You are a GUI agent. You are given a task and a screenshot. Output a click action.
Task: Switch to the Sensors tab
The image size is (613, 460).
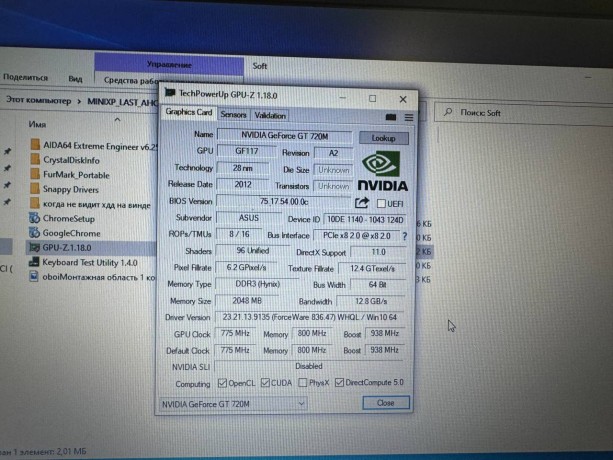pyautogui.click(x=233, y=115)
